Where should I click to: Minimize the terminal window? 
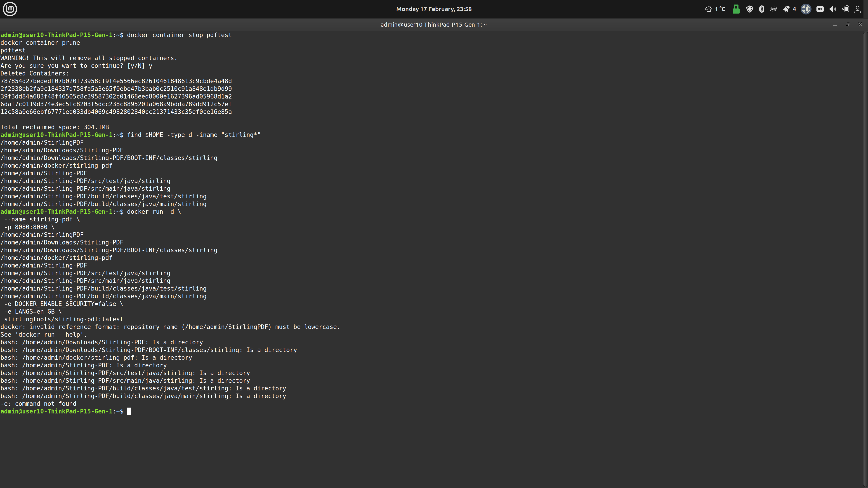click(x=835, y=25)
